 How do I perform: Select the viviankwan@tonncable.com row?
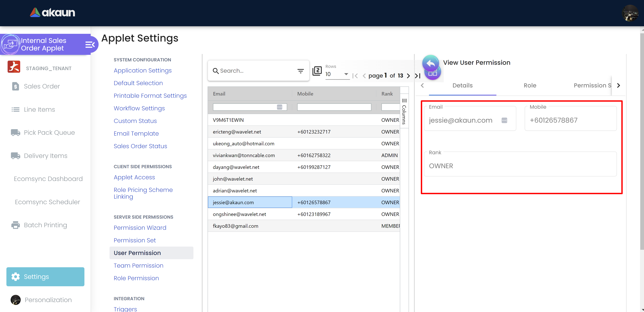243,155
